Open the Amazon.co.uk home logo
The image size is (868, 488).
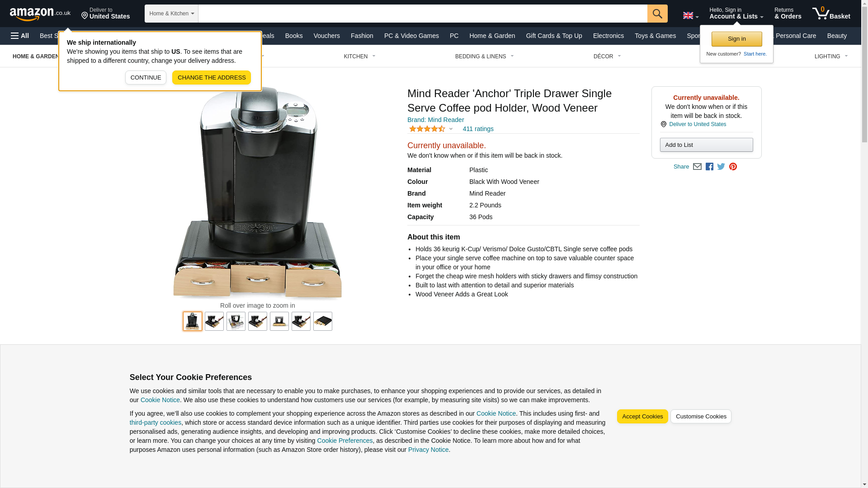[40, 14]
